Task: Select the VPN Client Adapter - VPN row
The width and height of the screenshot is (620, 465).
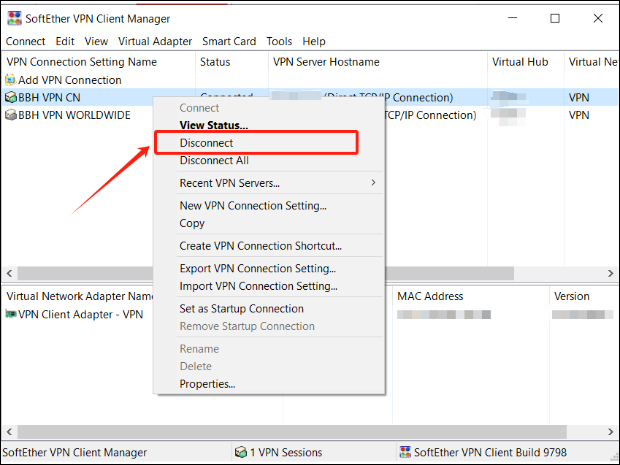Action: click(81, 314)
